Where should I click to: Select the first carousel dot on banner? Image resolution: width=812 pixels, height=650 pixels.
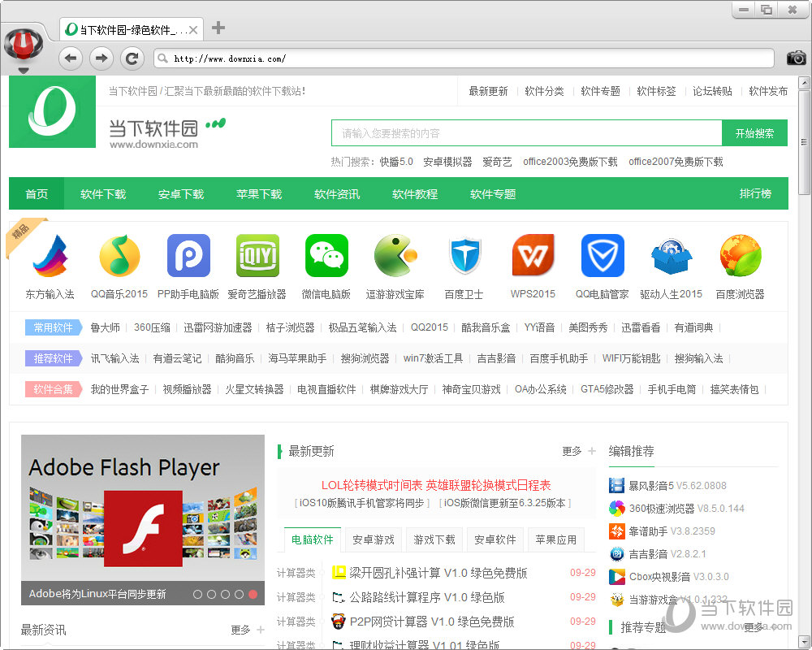197,594
